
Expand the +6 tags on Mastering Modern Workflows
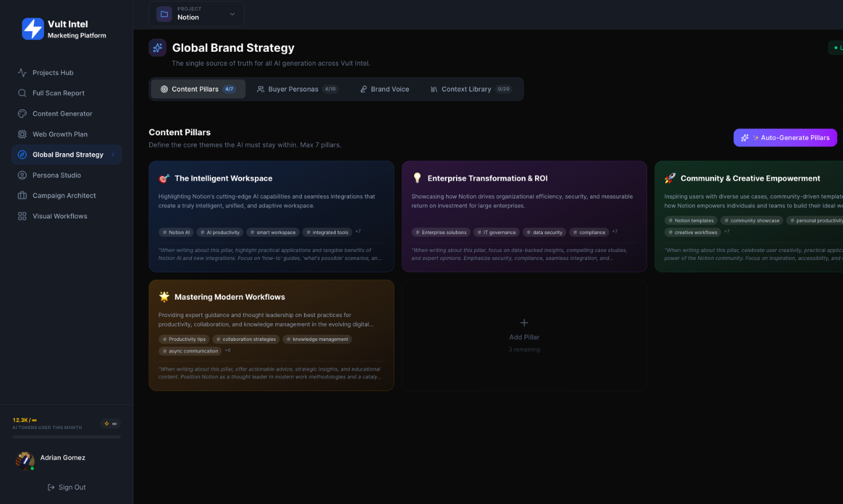[227, 351]
